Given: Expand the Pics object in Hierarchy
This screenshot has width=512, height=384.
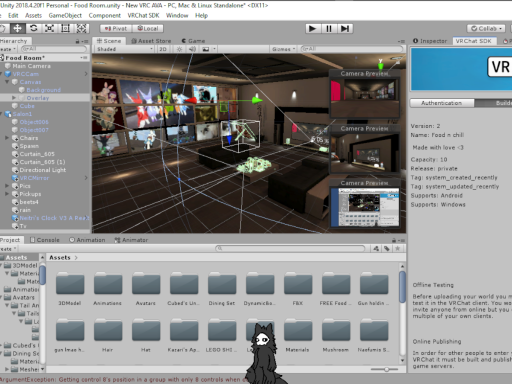Looking at the screenshot, I should pos(7,186).
